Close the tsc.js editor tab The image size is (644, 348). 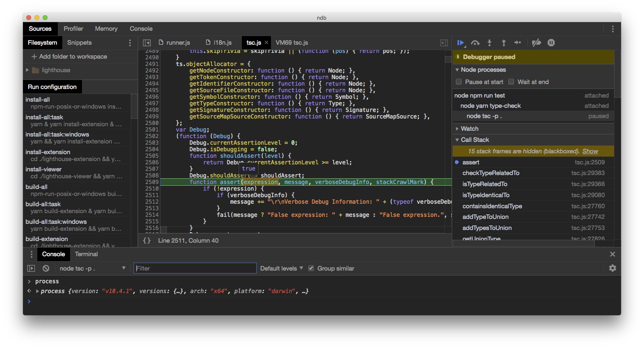[x=266, y=43]
